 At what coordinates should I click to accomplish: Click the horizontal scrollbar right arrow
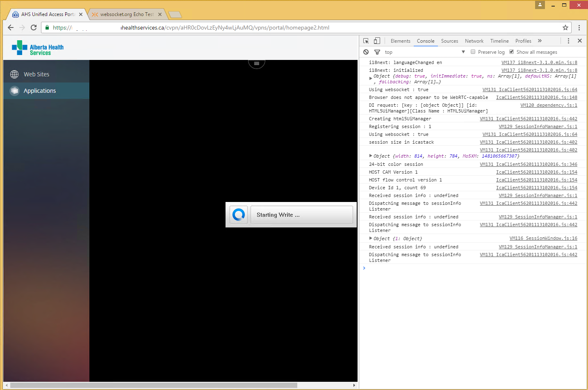coord(354,385)
